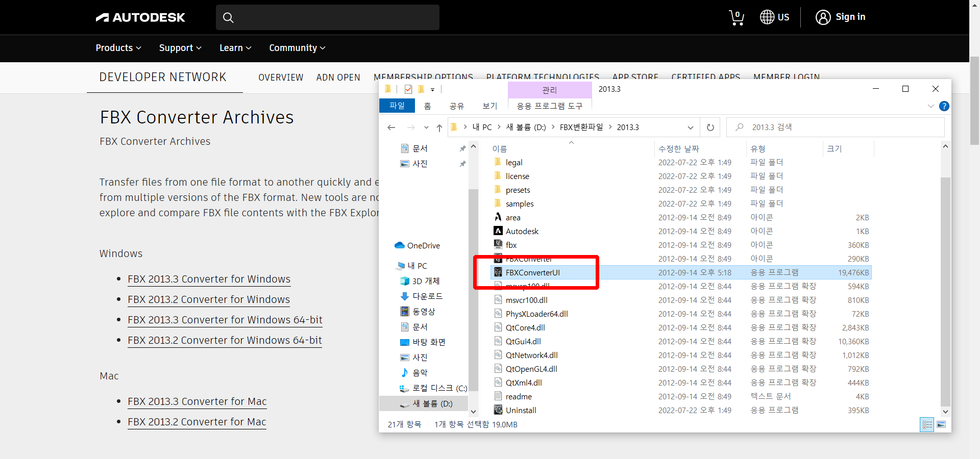Screen dimensions: 980x459
Task: Expand the Learn menu
Action: click(x=235, y=47)
